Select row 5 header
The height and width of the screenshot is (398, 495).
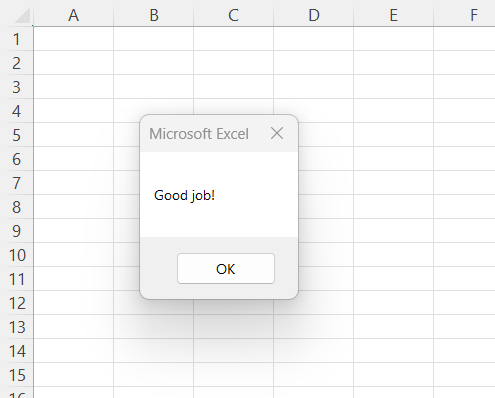(x=17, y=135)
